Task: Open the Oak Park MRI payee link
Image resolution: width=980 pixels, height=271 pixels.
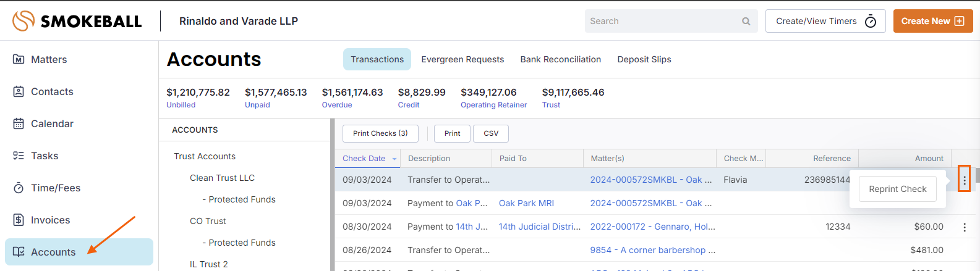Action: 526,203
